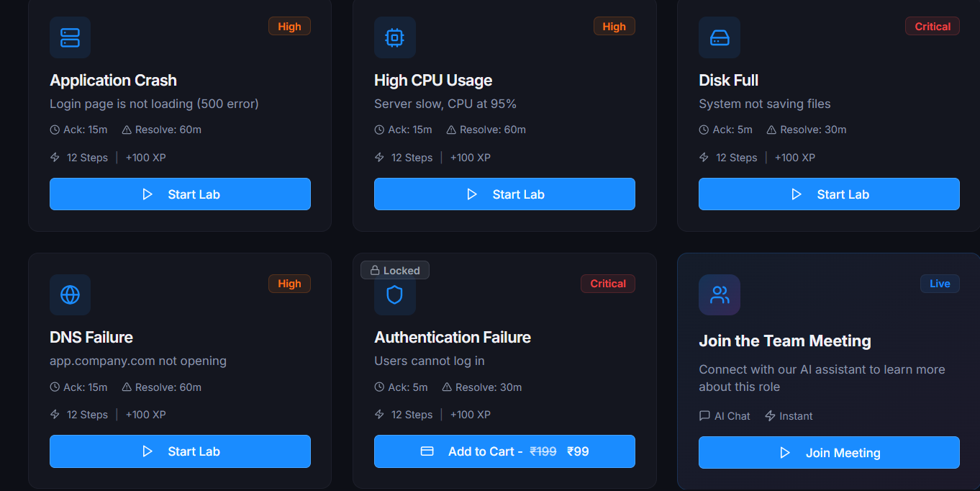The image size is (980, 491).
Task: Click the disk drive icon on Disk Full card
Action: pos(719,37)
